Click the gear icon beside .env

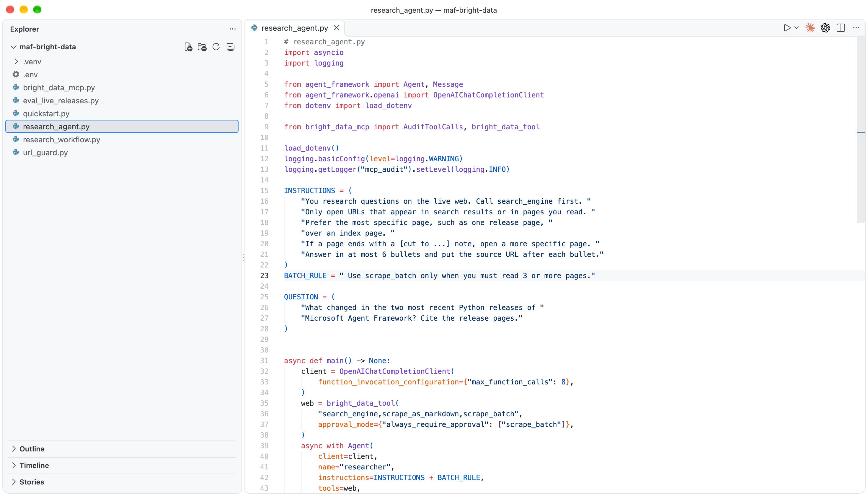click(x=16, y=74)
